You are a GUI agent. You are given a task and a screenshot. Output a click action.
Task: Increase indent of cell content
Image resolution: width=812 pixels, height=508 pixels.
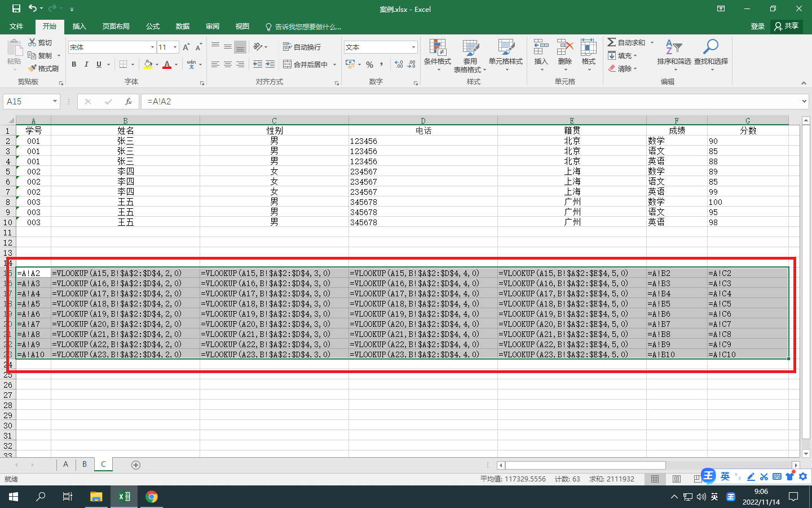point(270,64)
